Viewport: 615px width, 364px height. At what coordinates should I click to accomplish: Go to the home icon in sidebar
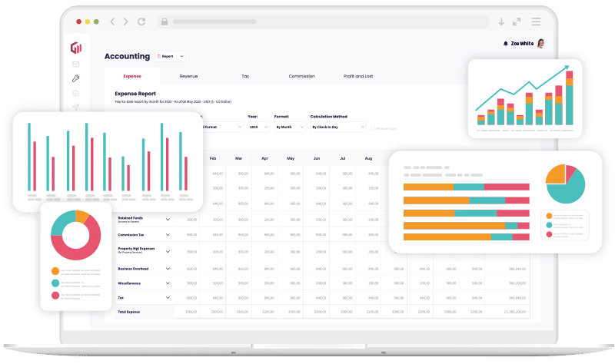[x=76, y=93]
